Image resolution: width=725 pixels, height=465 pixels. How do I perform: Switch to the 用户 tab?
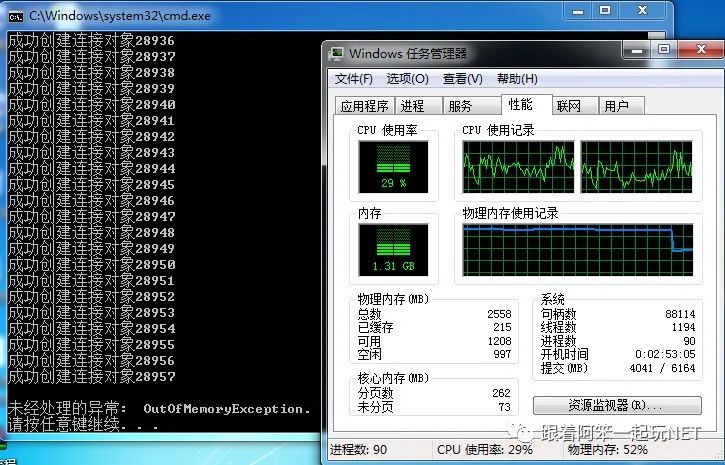tap(621, 106)
